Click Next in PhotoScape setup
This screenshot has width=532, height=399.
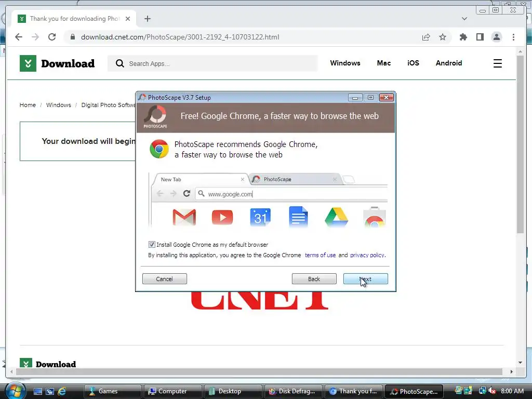coord(365,278)
